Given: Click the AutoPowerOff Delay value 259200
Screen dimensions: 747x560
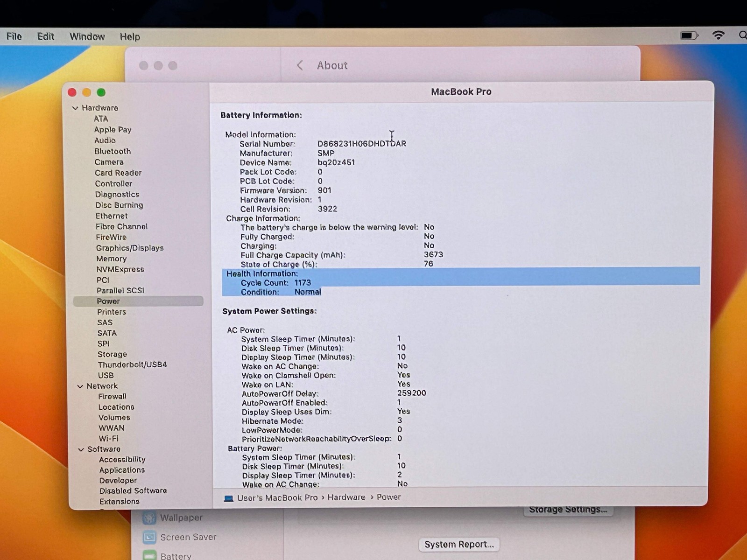Looking at the screenshot, I should (x=412, y=393).
